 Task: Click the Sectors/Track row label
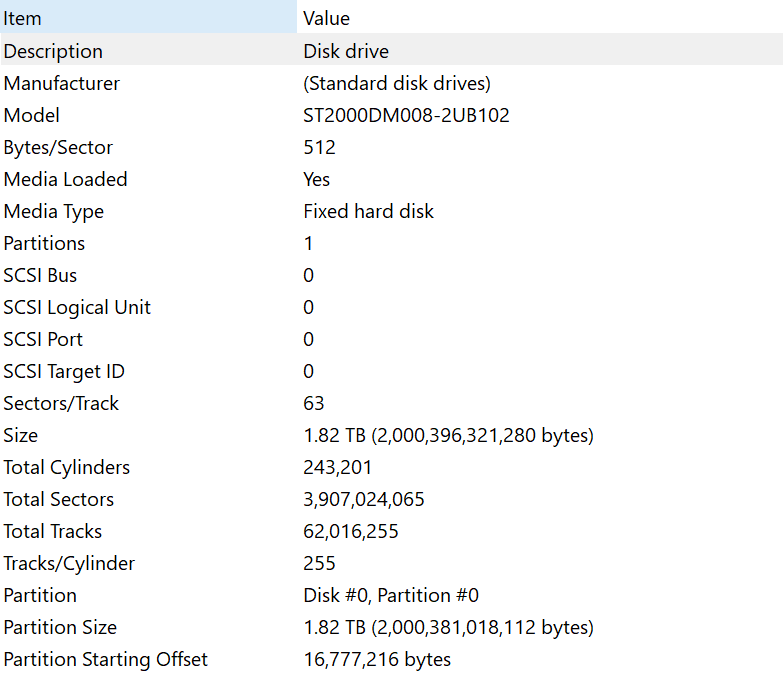pos(62,403)
